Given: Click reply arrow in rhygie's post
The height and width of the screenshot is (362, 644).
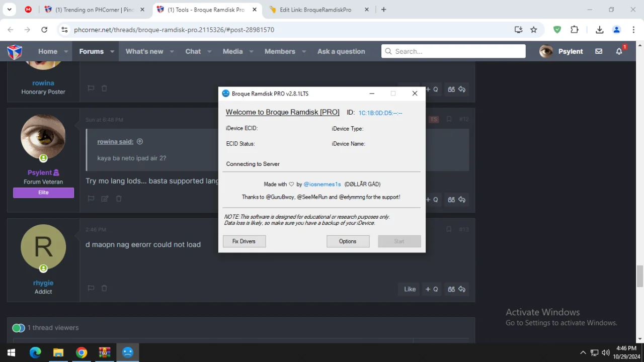Looking at the screenshot, I should point(462,289).
